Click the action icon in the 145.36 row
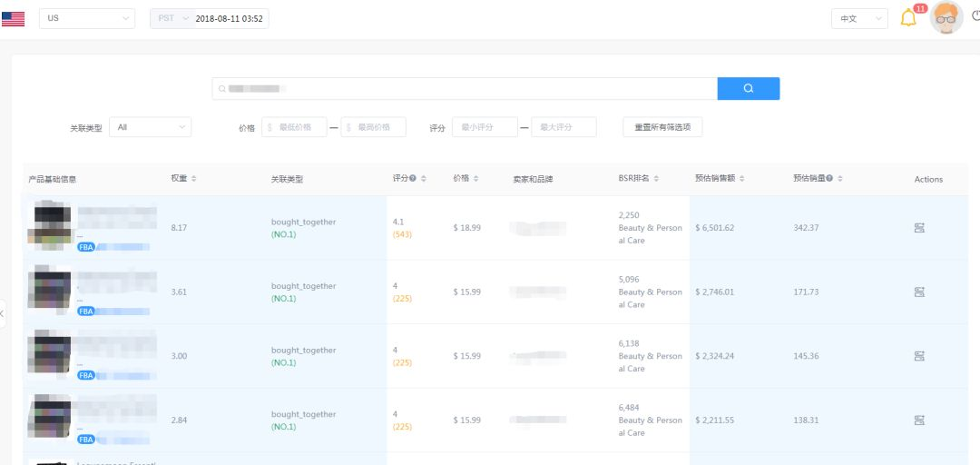Screen dimensions: 980x465 click(919, 356)
